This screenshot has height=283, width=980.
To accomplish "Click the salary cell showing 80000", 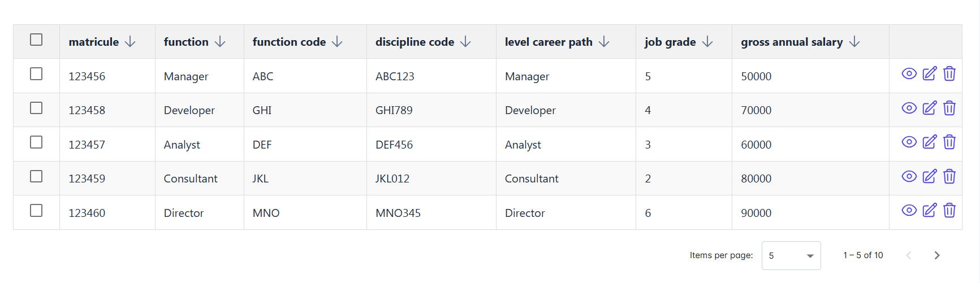I will [756, 178].
